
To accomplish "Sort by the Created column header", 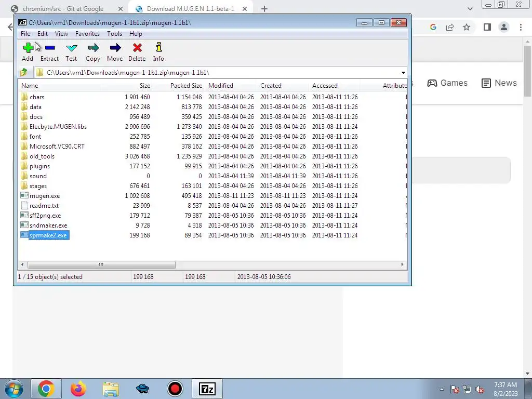I will (283, 86).
